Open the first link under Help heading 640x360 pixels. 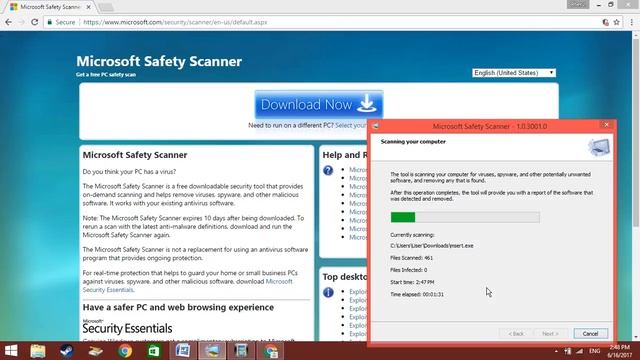[358, 169]
